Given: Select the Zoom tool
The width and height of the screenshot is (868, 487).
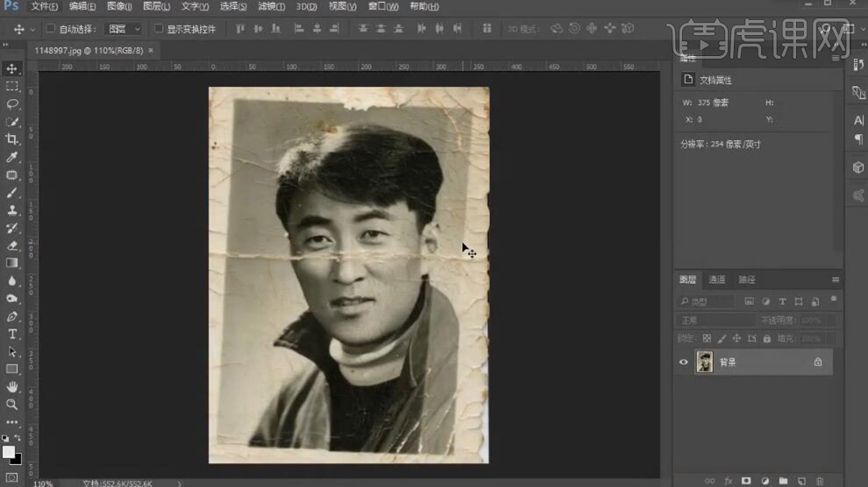Looking at the screenshot, I should click(x=11, y=405).
